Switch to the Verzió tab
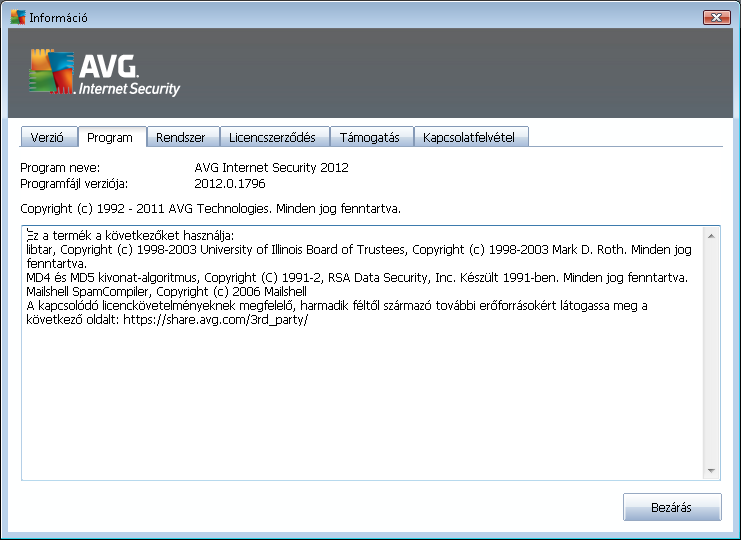Screen dimensions: 741x540 coord(49,137)
